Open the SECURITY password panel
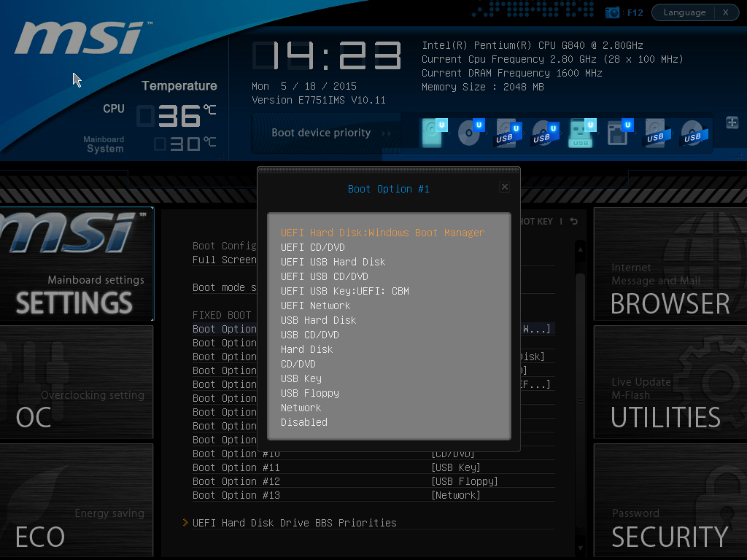The image size is (747, 560). point(670,500)
